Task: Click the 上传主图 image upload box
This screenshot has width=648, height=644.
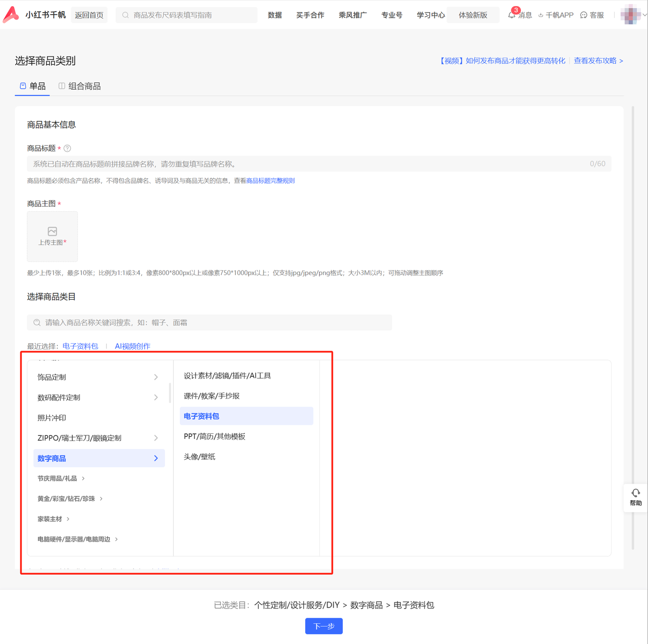Action: click(x=52, y=236)
